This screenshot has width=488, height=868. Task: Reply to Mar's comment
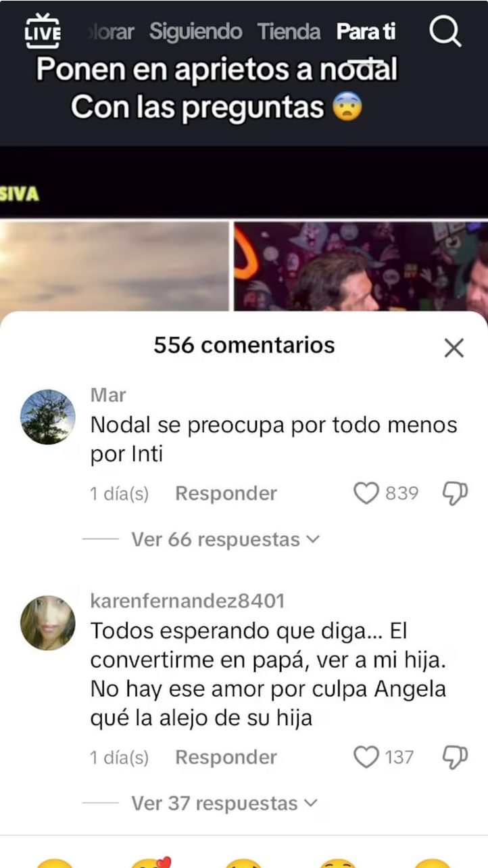point(226,493)
